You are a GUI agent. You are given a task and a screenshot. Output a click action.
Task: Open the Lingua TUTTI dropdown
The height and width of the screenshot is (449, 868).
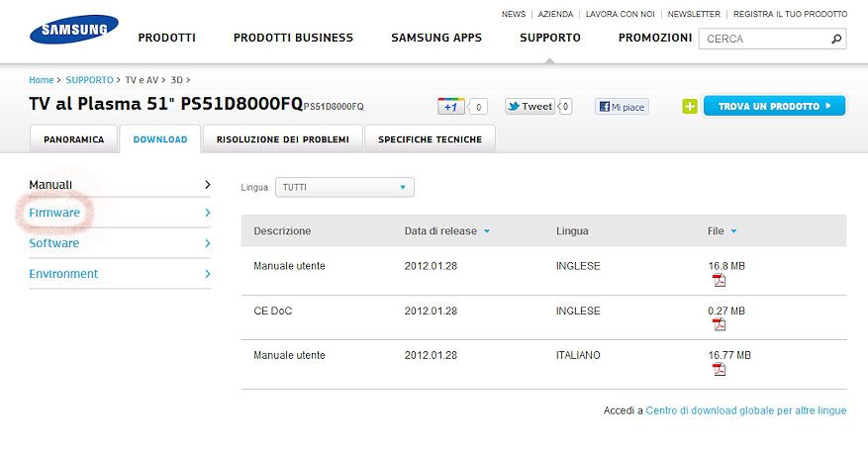pos(344,188)
